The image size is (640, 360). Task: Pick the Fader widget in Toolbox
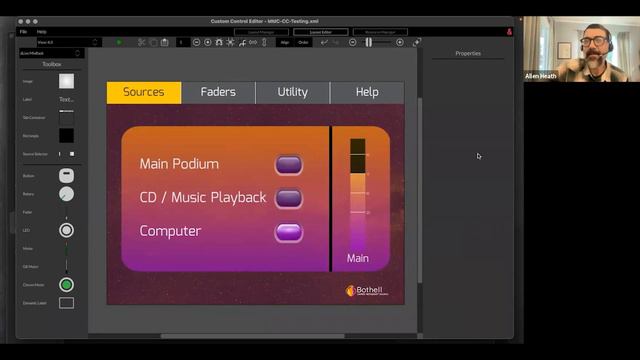pos(67,212)
